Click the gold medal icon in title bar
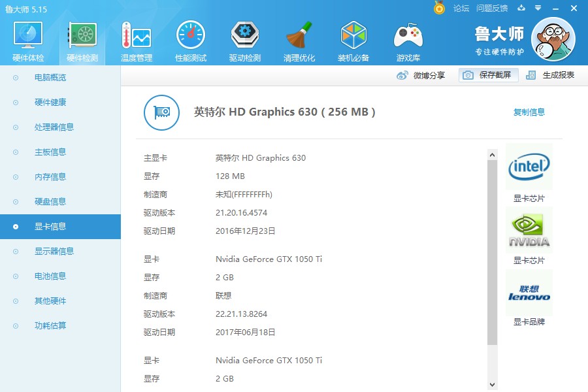Viewport: 588px width, 392px height. (439, 8)
